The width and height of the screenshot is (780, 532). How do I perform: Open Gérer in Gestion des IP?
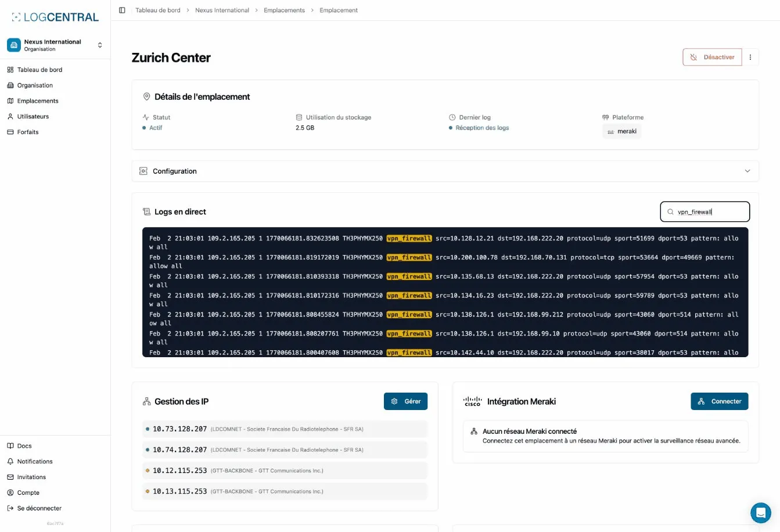coord(405,401)
